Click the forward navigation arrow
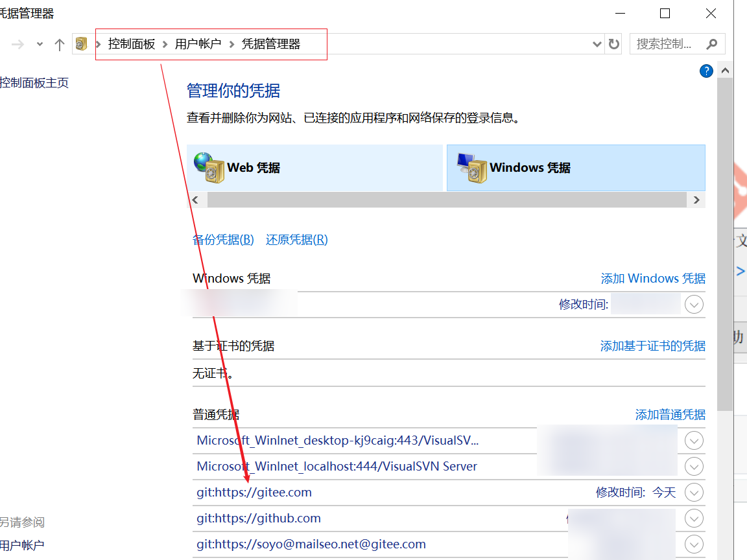The width and height of the screenshot is (747, 560). point(18,44)
